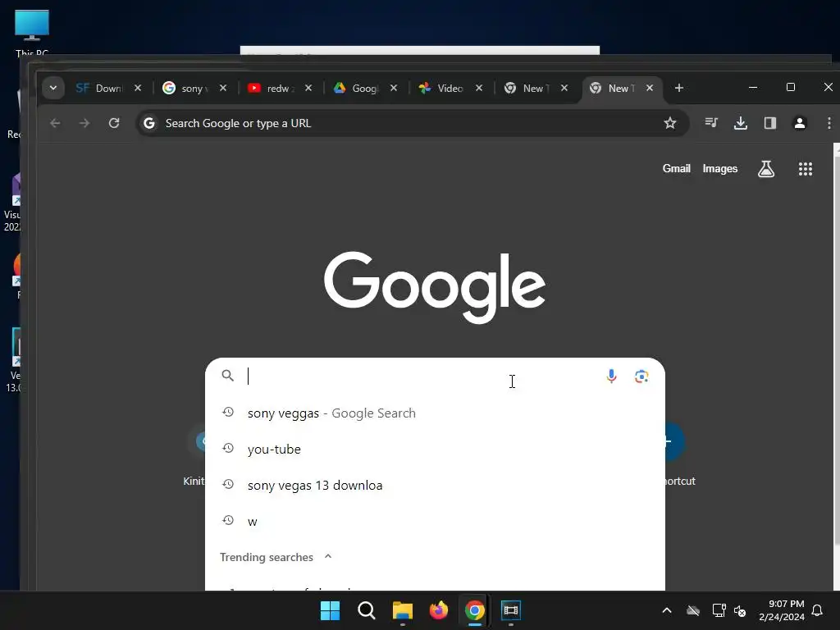Switch to the YouTube redw tab
The height and width of the screenshot is (630, 840).
[272, 89]
